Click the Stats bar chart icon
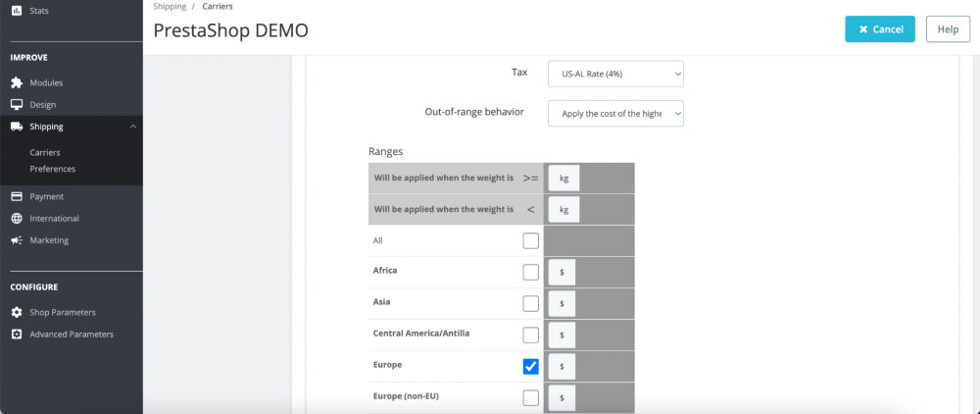 [17, 11]
